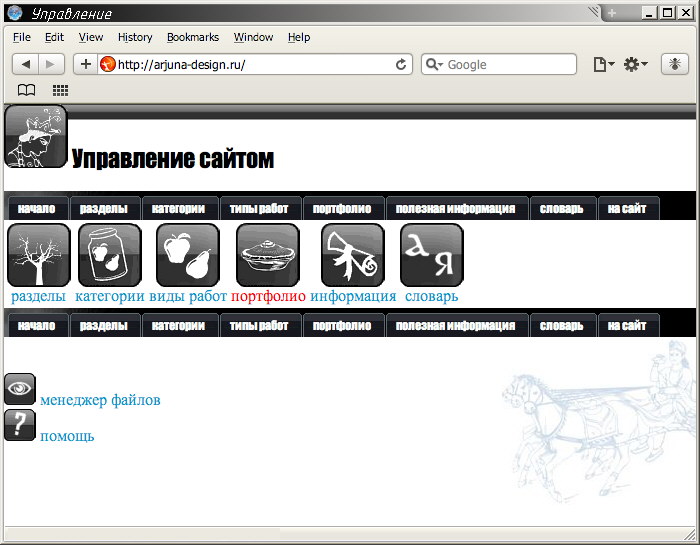This screenshot has height=545, width=700.
Task: Go forward with the browser forward arrow
Action: click(x=51, y=65)
